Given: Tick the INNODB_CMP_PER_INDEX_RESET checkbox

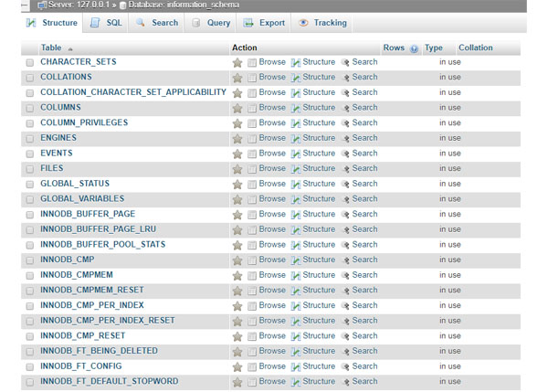Looking at the screenshot, I should click(30, 321).
